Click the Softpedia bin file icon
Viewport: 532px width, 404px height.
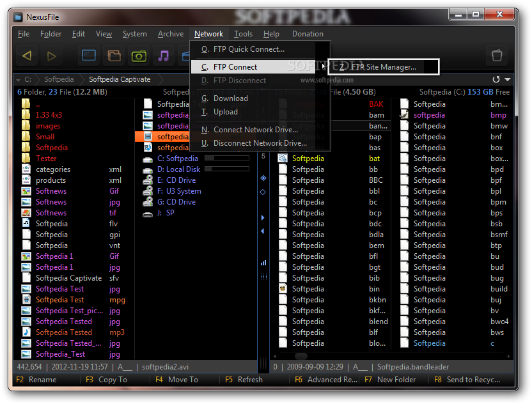283,289
